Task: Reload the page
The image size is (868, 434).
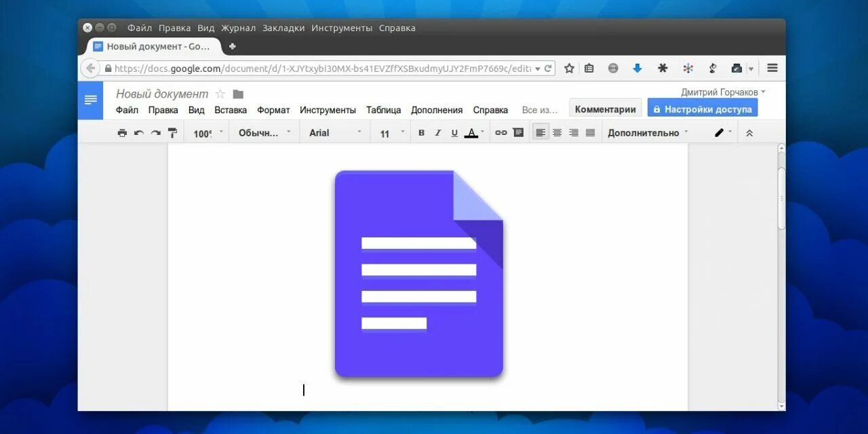Action: pos(548,68)
